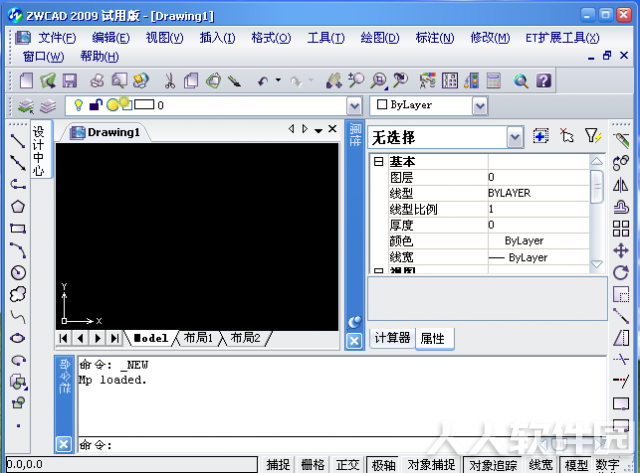Click the 颜色 ByLayer property value

click(539, 241)
